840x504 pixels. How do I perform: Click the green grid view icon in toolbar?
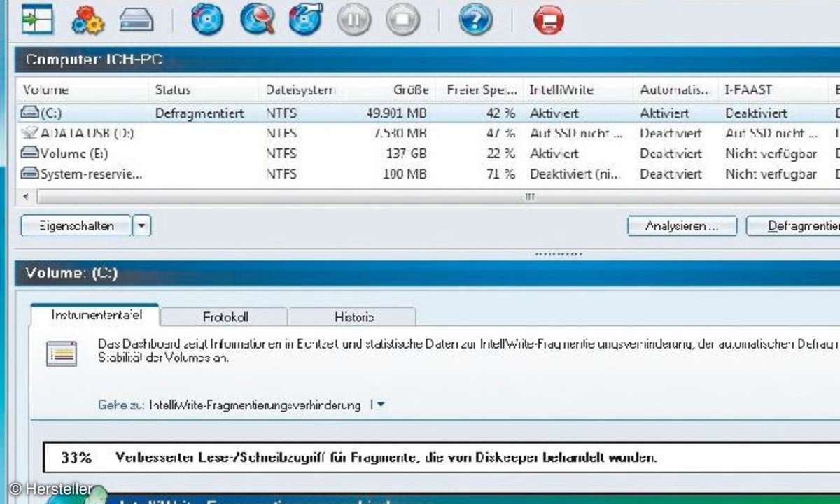[32, 20]
